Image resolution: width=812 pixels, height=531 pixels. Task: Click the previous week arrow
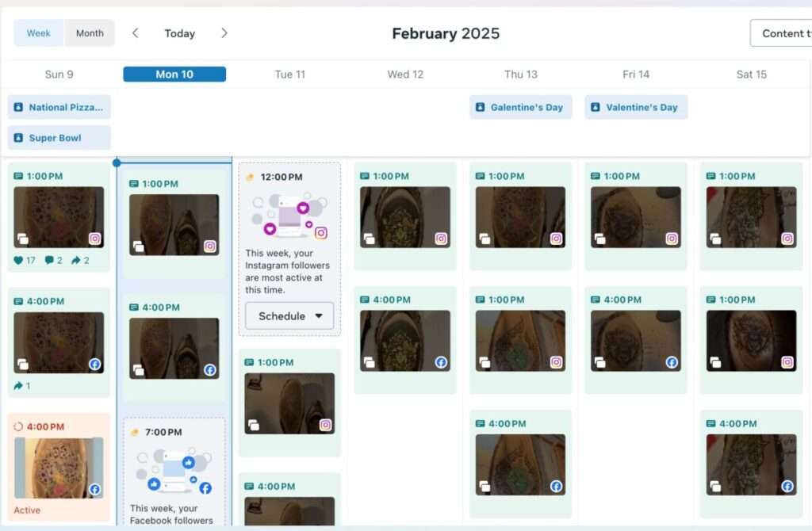136,33
